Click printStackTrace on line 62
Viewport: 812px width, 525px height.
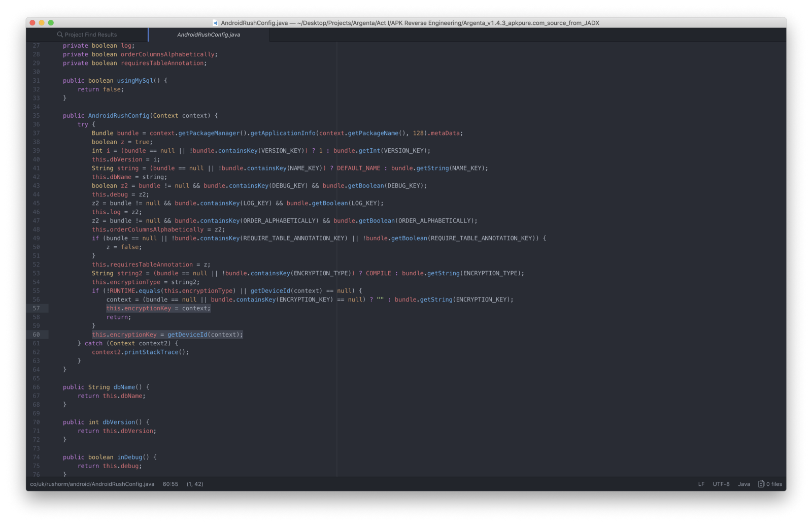(x=151, y=352)
